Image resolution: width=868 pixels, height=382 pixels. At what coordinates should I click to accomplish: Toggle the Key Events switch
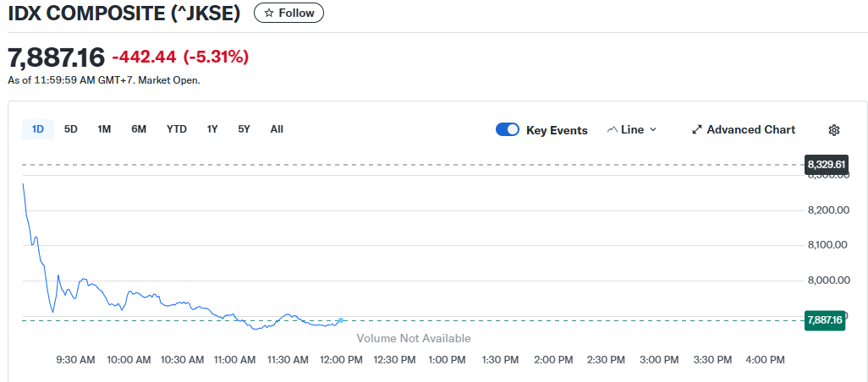point(508,129)
